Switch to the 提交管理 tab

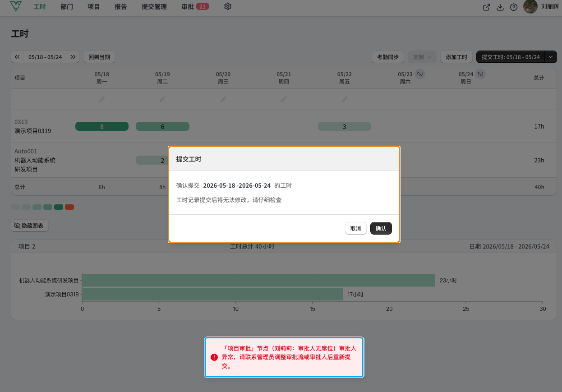[x=154, y=7]
